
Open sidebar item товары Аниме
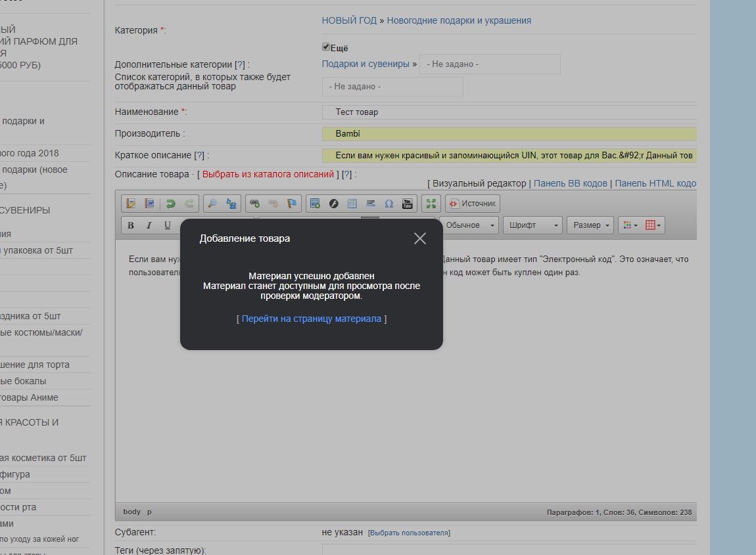(30, 397)
